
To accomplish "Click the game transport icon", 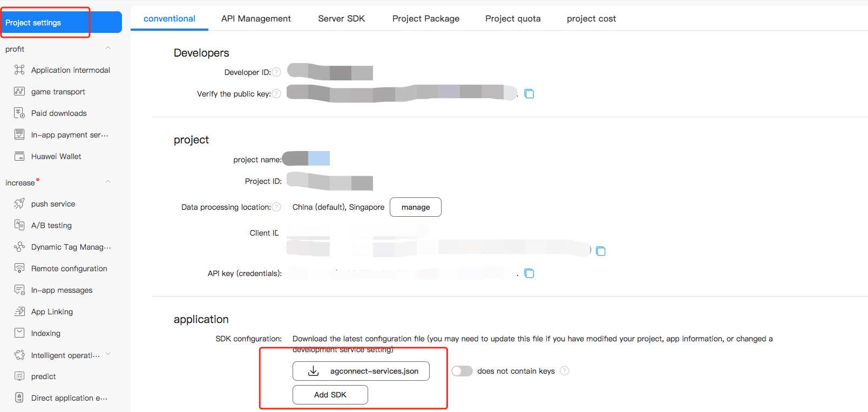I will pyautogui.click(x=19, y=91).
